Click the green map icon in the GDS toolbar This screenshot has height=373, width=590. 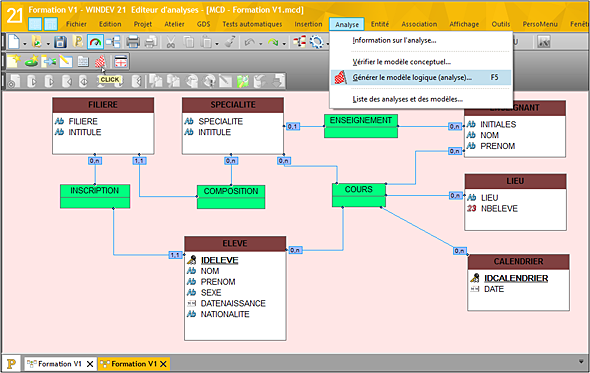[x=243, y=81]
